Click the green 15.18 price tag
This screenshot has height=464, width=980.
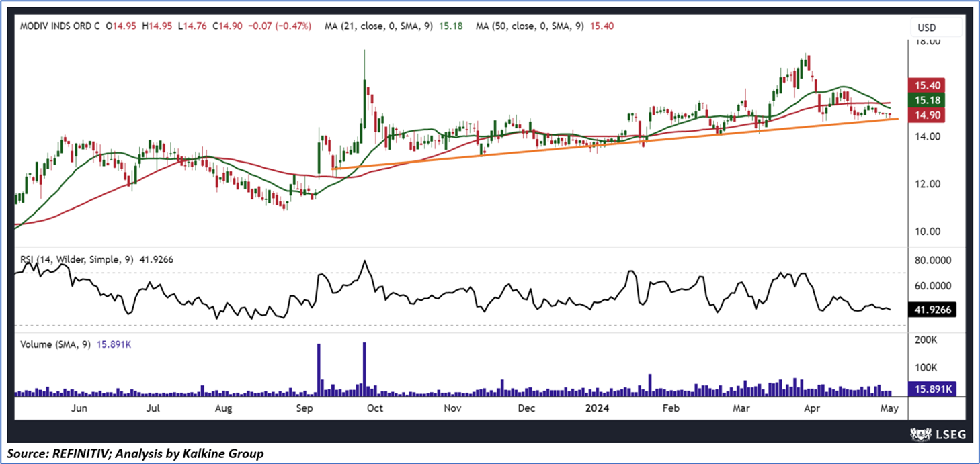coord(926,100)
